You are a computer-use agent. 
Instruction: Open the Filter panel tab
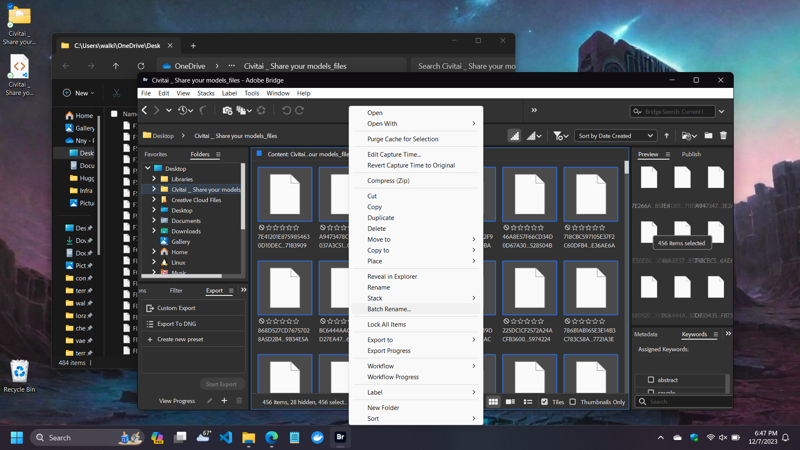(176, 290)
